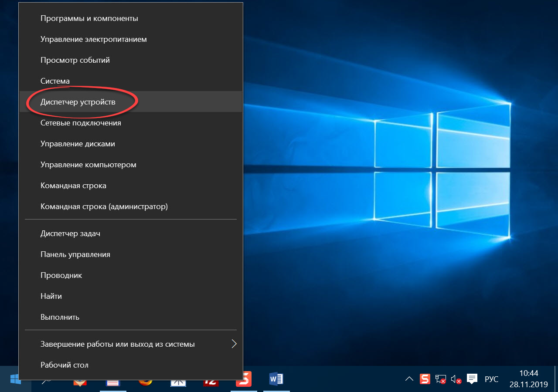Click the muted volume speaker icon

click(x=456, y=379)
